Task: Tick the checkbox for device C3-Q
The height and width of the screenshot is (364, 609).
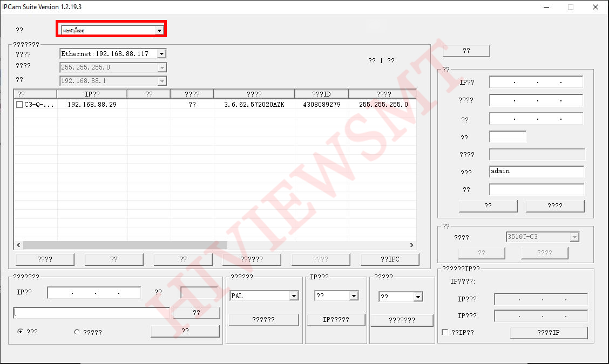Action: 19,105
